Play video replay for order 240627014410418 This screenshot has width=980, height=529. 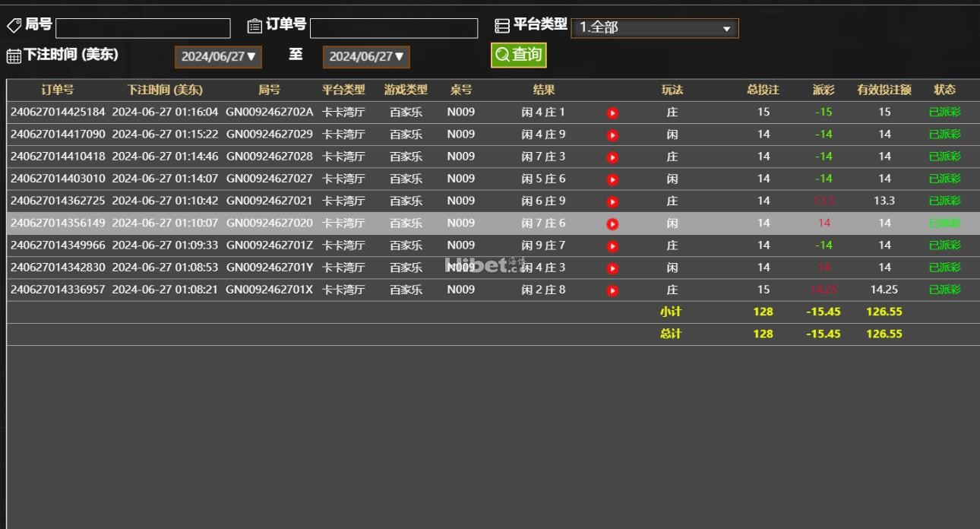(x=612, y=157)
